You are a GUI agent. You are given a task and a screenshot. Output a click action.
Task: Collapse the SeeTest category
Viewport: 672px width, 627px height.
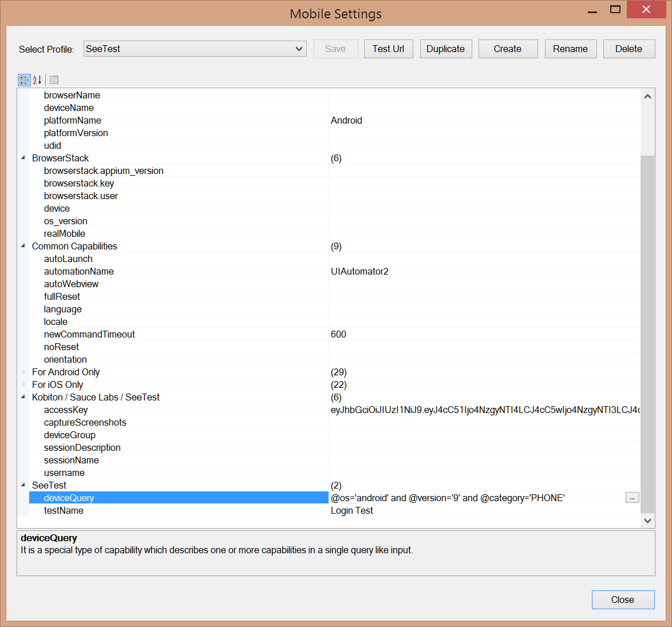(23, 485)
